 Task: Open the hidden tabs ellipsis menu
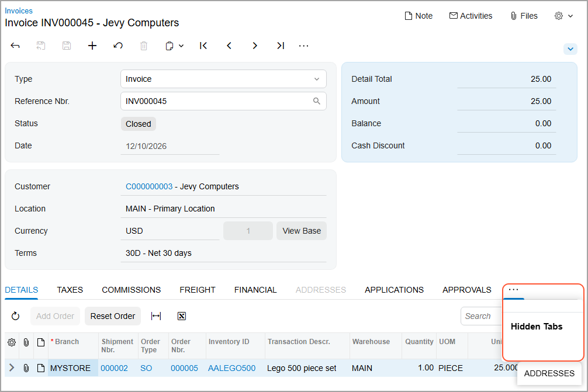click(513, 290)
